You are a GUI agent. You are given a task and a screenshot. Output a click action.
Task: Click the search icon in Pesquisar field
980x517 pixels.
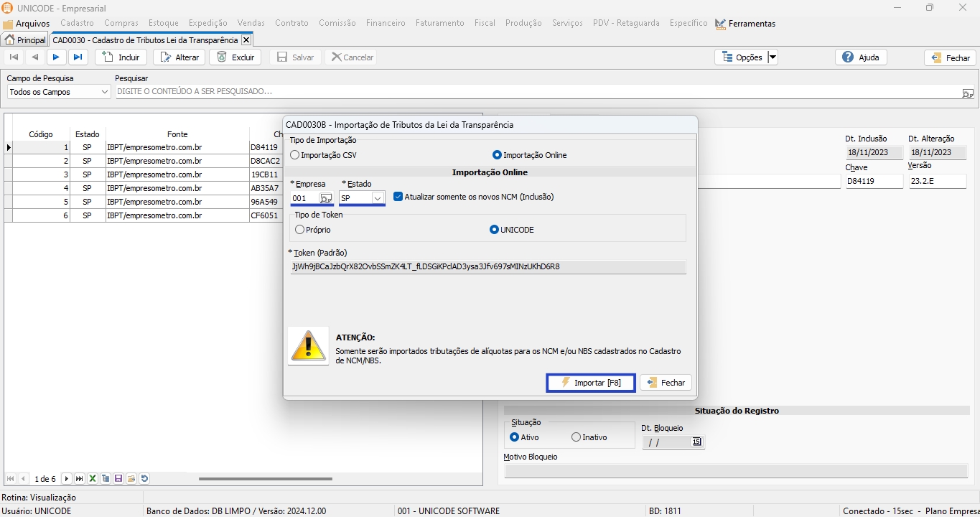click(x=967, y=93)
